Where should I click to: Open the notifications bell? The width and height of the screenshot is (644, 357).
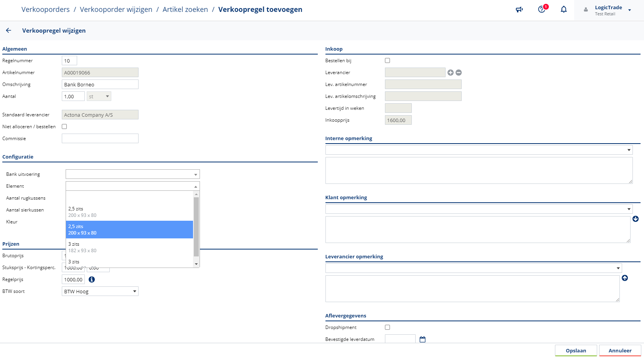click(563, 10)
